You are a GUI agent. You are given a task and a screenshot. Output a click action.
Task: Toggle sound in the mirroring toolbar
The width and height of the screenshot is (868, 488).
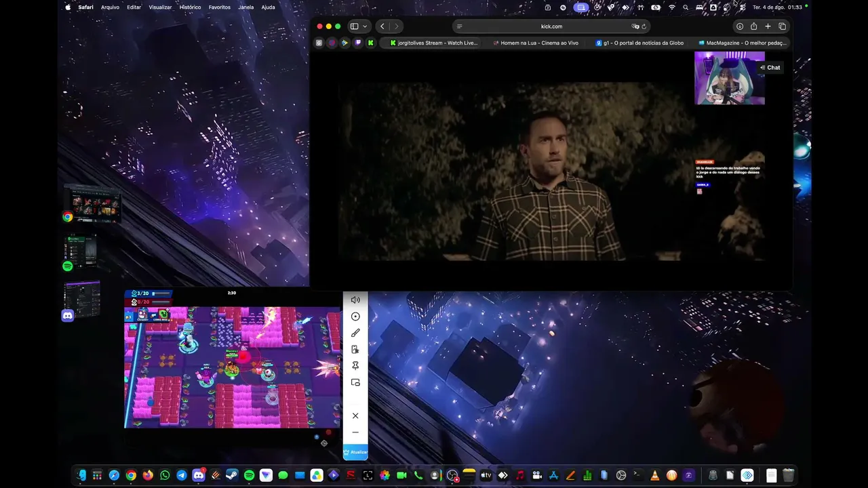355,300
